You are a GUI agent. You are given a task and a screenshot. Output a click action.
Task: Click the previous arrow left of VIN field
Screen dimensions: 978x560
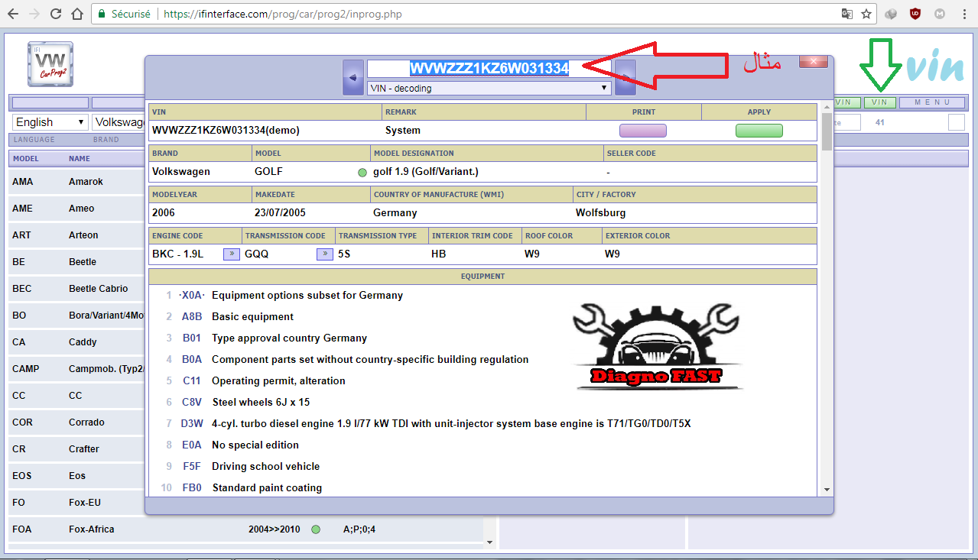coord(353,77)
